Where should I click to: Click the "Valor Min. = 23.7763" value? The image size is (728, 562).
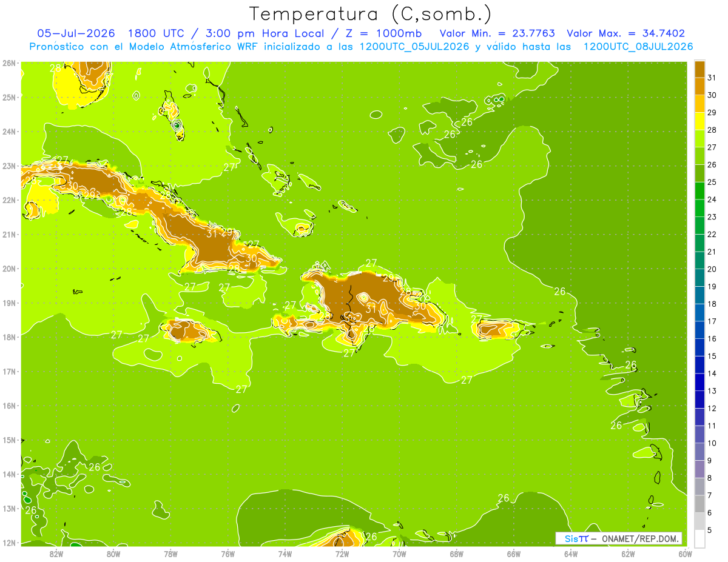click(x=497, y=33)
